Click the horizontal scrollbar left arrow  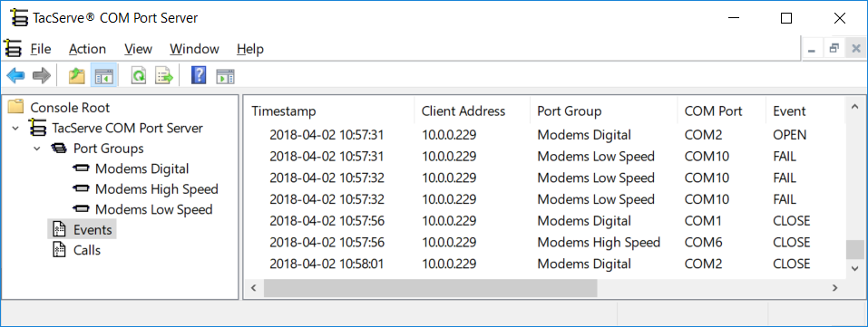254,288
